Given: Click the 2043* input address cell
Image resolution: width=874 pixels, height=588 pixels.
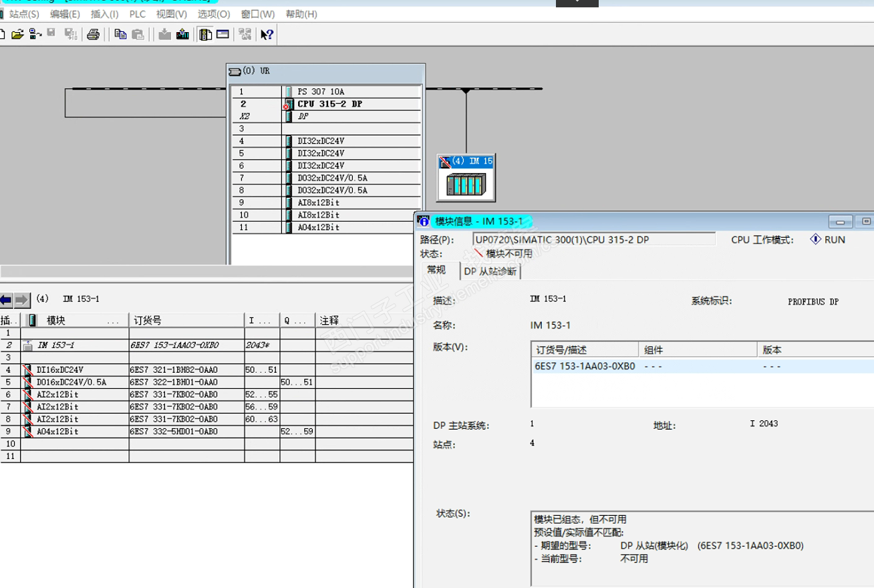Looking at the screenshot, I should 261,345.
